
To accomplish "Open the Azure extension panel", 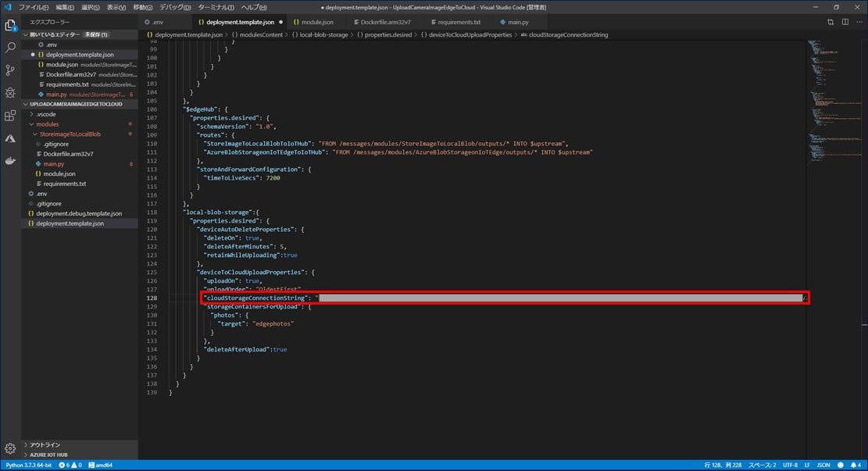I will point(10,138).
